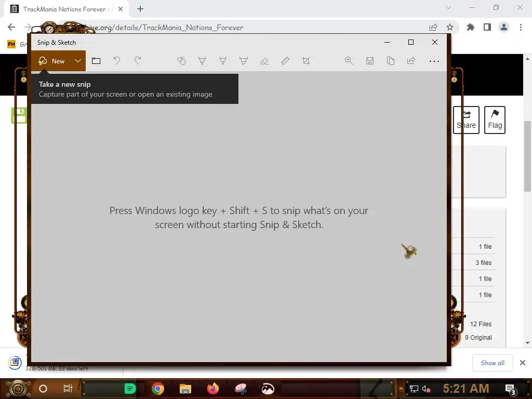
Task: Toggle the Chrome side panel icon
Action: [487, 27]
